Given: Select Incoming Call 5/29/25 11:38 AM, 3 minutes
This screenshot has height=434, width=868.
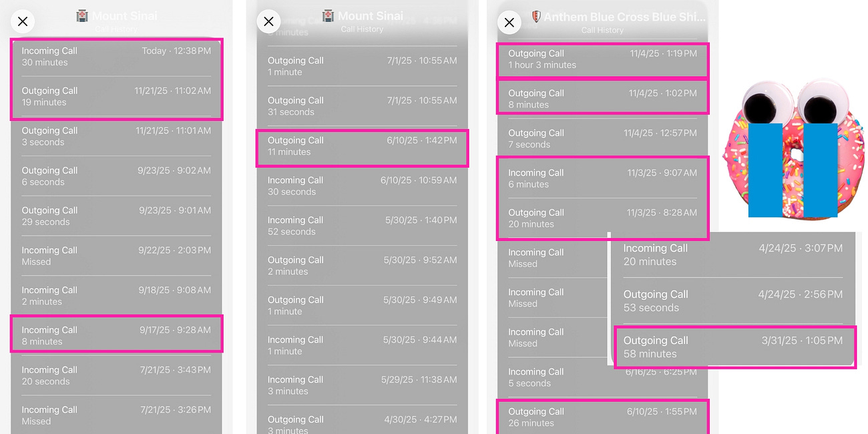Looking at the screenshot, I should click(x=363, y=385).
